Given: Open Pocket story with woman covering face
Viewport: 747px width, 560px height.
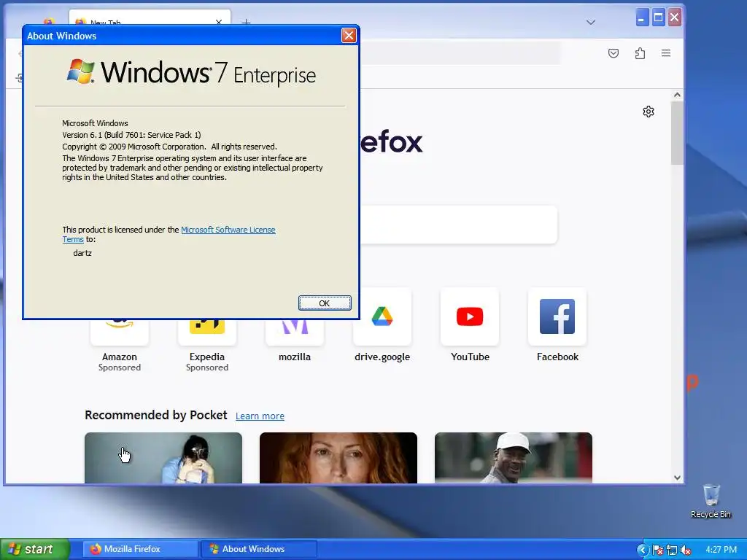Looking at the screenshot, I should tap(163, 458).
